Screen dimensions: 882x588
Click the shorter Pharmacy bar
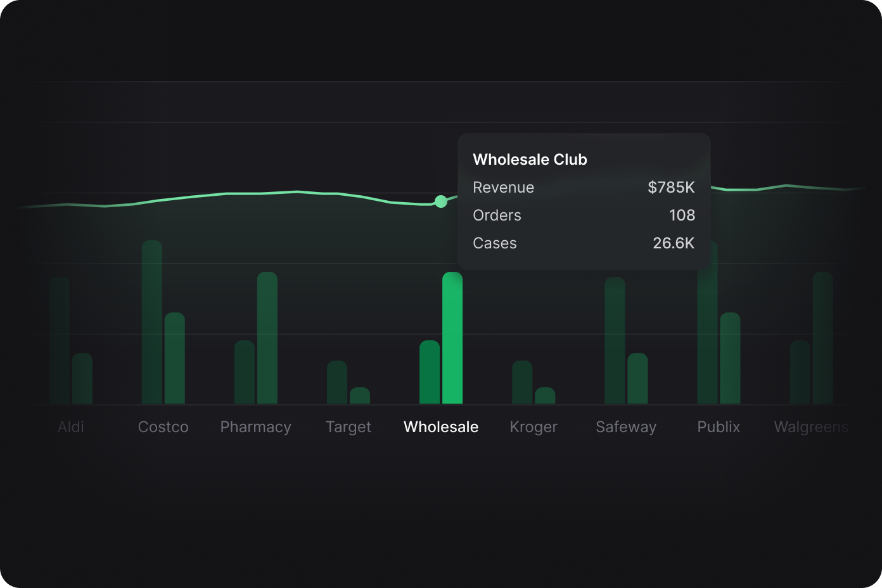245,372
